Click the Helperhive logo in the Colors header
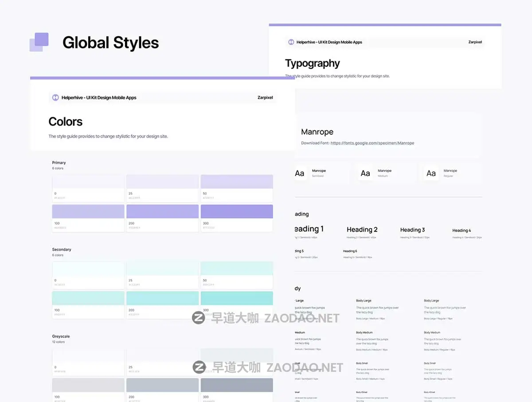Screen dimensions: 532x402 55,98
